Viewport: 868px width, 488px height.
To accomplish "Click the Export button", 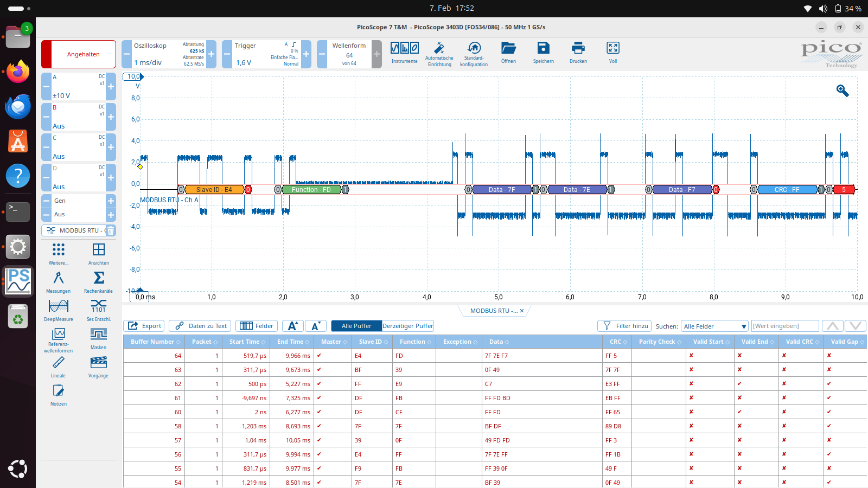I will click(x=144, y=326).
